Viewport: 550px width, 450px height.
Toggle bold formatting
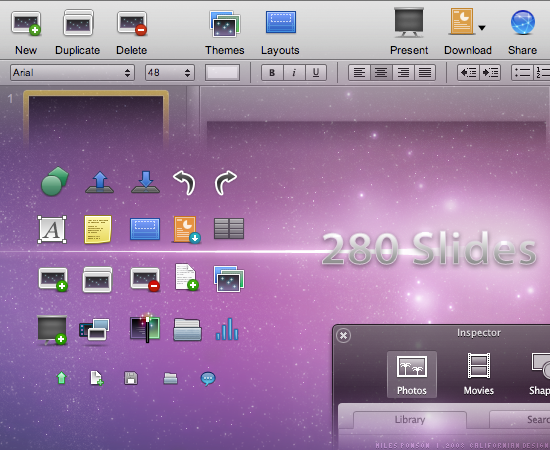[x=272, y=73]
